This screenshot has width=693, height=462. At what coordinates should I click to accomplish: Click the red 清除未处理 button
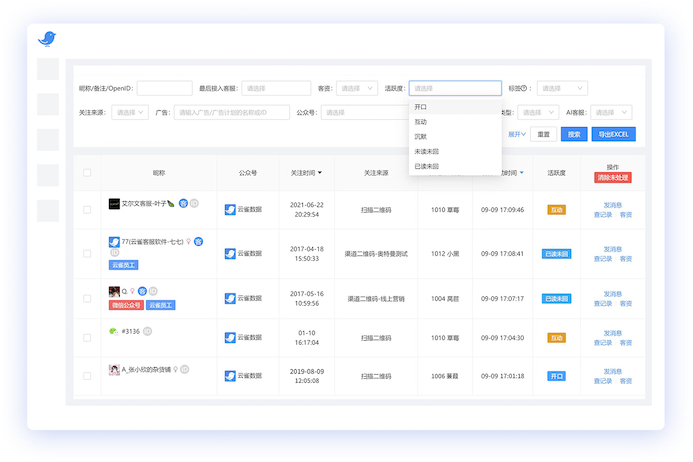(x=612, y=178)
